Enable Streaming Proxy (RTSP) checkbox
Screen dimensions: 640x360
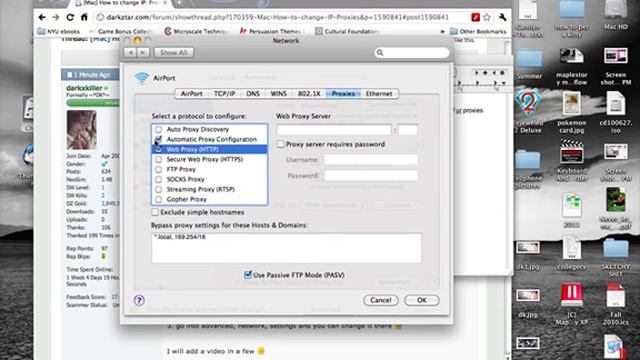[x=158, y=189]
